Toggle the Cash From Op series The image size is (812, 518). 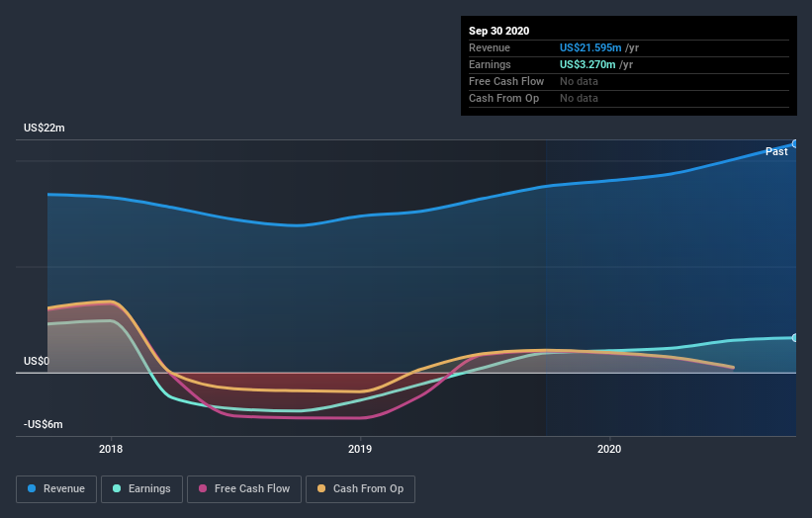coord(360,489)
